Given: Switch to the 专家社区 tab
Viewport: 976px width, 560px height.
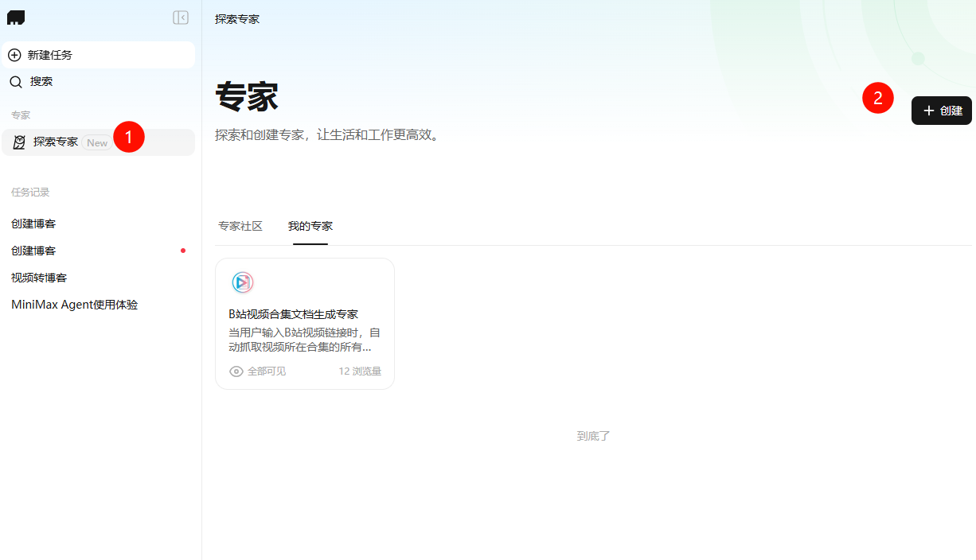Looking at the screenshot, I should point(240,227).
